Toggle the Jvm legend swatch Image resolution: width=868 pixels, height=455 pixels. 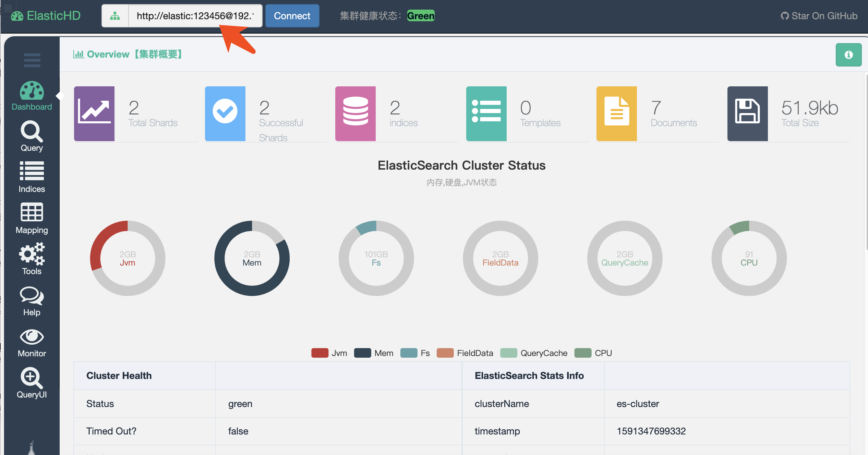(x=320, y=353)
